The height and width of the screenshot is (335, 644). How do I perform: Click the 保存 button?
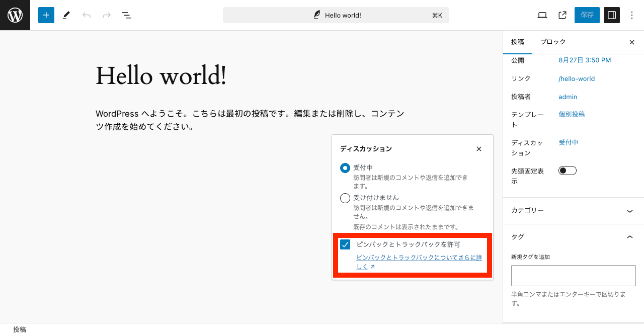point(587,15)
